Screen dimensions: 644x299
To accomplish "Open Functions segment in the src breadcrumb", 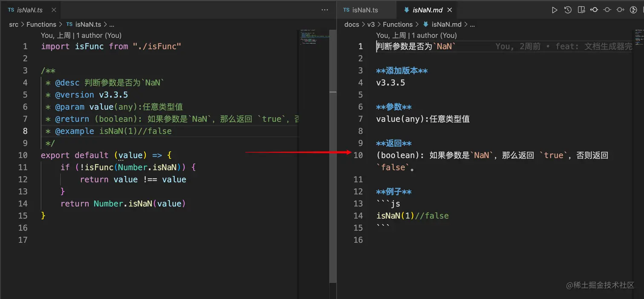I will [41, 24].
